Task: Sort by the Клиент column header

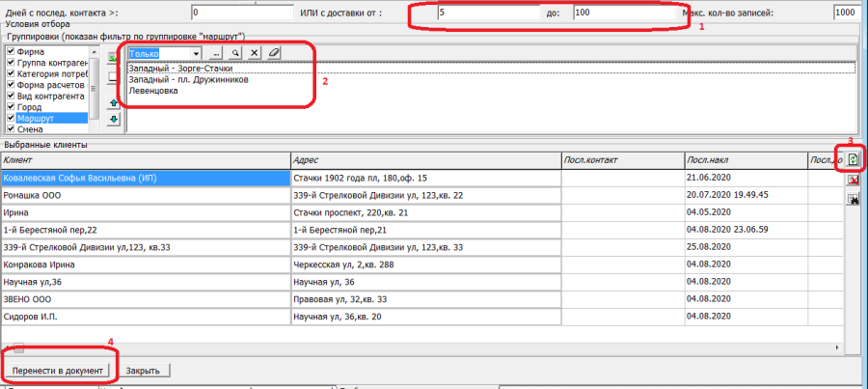Action: click(x=145, y=160)
